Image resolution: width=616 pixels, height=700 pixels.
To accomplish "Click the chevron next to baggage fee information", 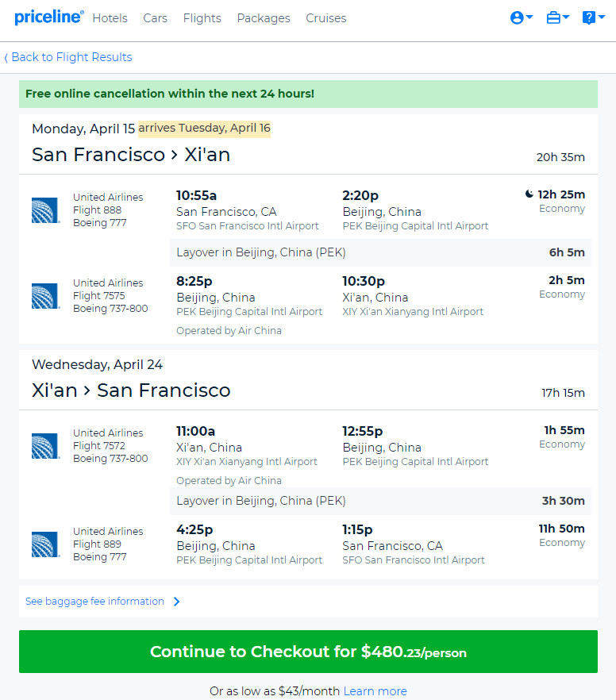I will 177,602.
